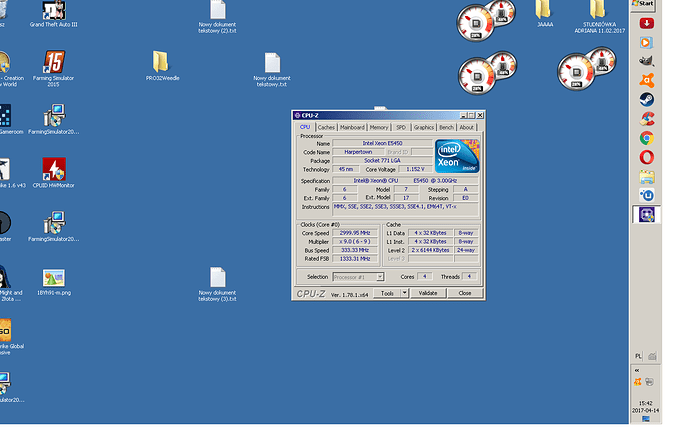Open the Grand Theft Auto III desktop shortcut
Image resolution: width=690 pixels, height=431 pixels.
[x=54, y=10]
